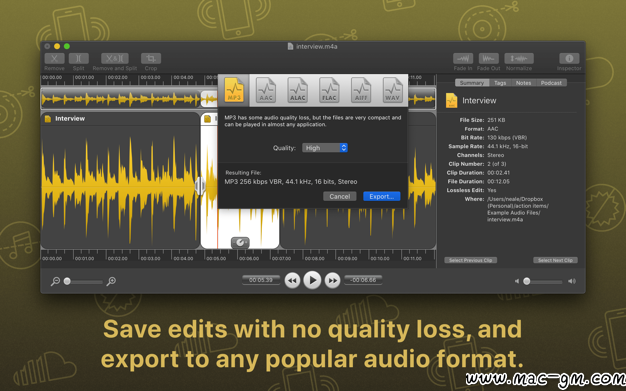Image resolution: width=626 pixels, height=391 pixels.
Task: Pick the ALAC export format icon
Action: 297,90
